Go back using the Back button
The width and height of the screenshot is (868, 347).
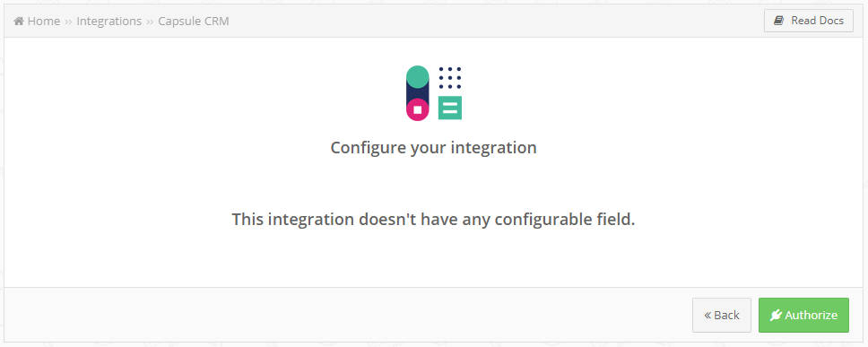coord(722,315)
